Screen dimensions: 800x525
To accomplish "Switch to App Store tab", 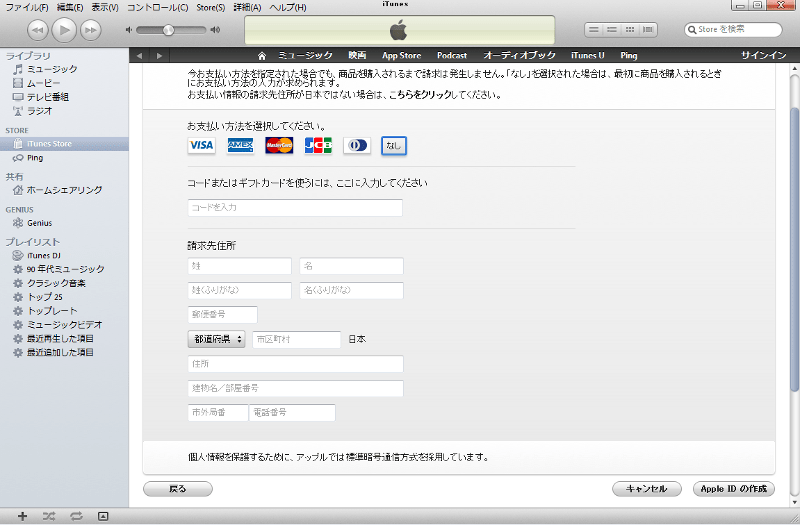I will 402,56.
